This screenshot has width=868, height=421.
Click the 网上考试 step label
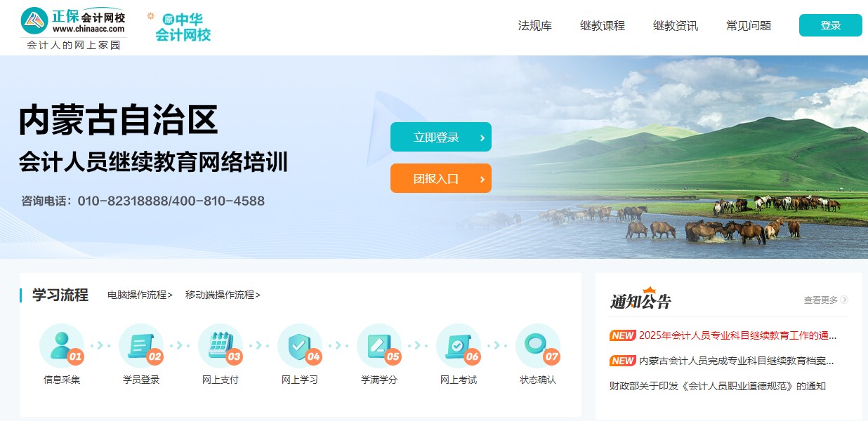459,380
